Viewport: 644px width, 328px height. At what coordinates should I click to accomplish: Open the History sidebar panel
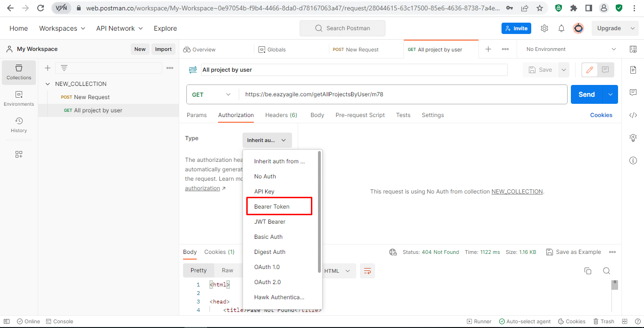point(19,125)
